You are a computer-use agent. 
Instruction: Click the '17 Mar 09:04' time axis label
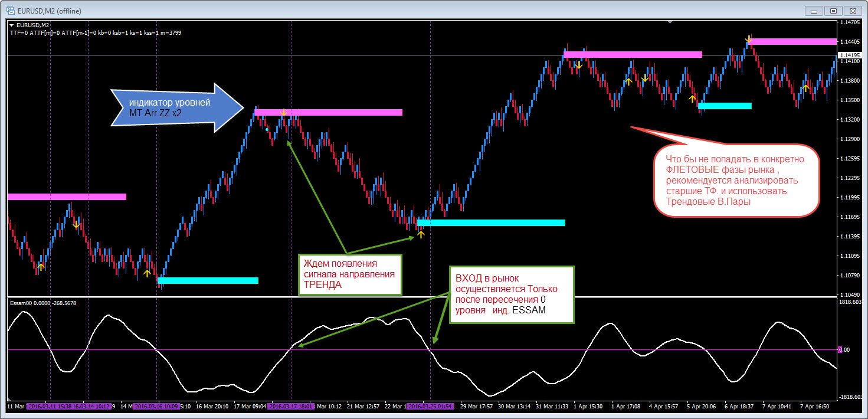250,407
